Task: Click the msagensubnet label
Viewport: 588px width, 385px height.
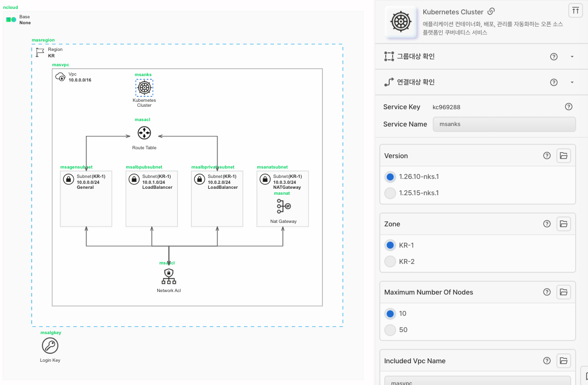Action: [x=77, y=167]
